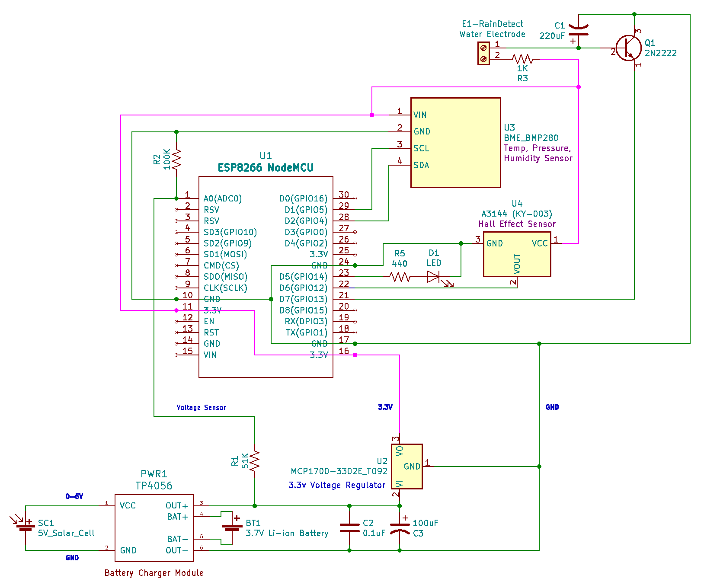Click the SD3(GPIO10) pin label
The height and width of the screenshot is (588, 704).
(x=230, y=232)
